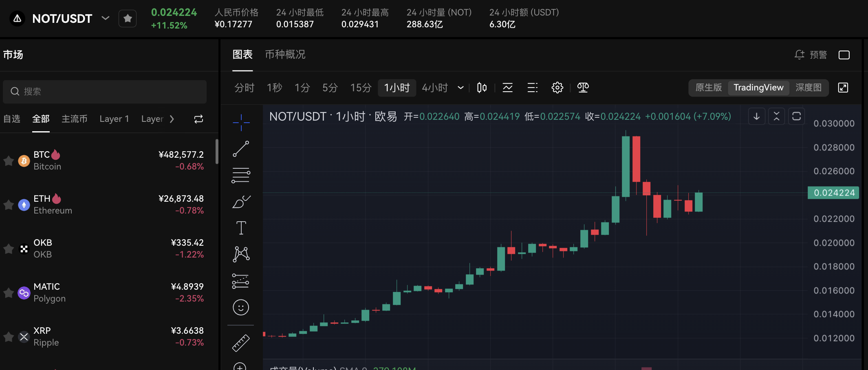
Task: Click the 预警 price alert button
Action: 811,55
